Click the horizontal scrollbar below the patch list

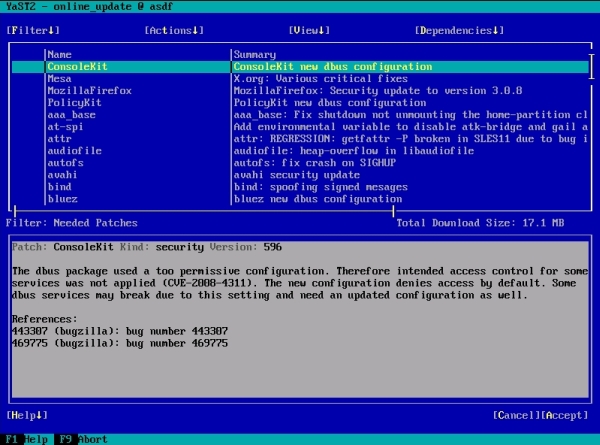204,210
